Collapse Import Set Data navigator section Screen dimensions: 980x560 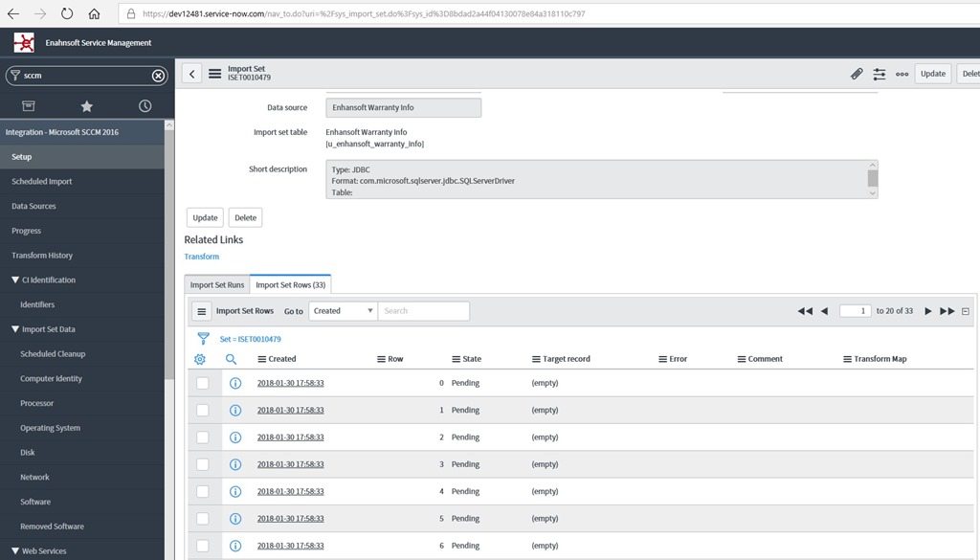tap(15, 329)
